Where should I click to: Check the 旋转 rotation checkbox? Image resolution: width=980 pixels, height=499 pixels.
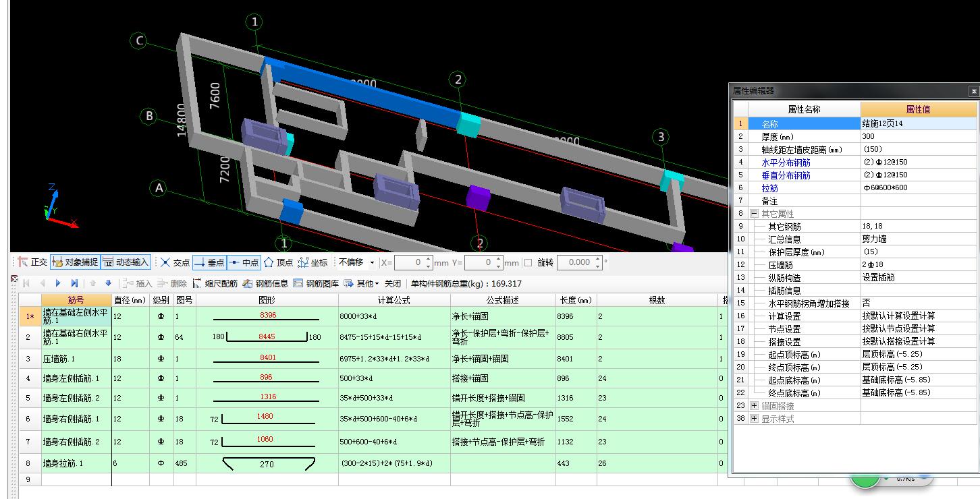pyautogui.click(x=528, y=262)
